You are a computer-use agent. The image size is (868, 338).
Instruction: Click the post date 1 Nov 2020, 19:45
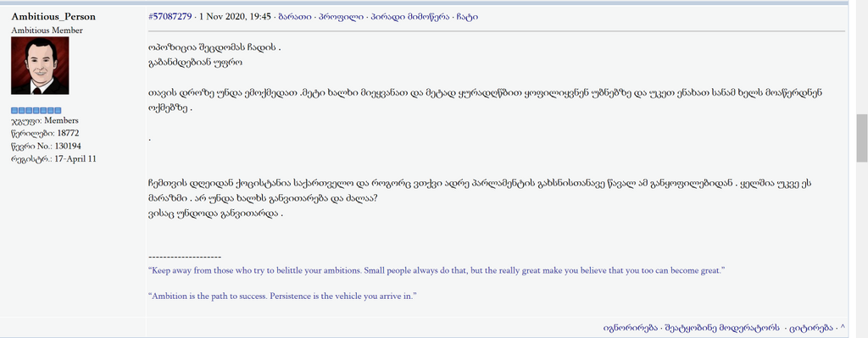(x=236, y=17)
